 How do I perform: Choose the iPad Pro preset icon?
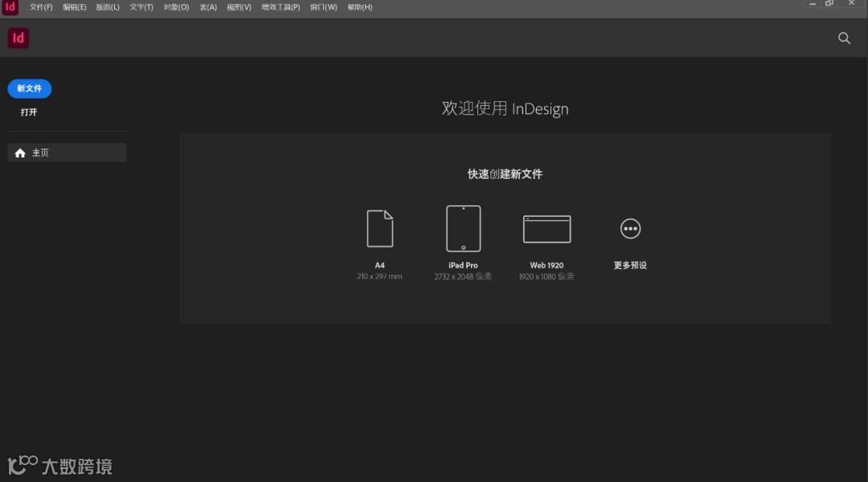pos(464,228)
